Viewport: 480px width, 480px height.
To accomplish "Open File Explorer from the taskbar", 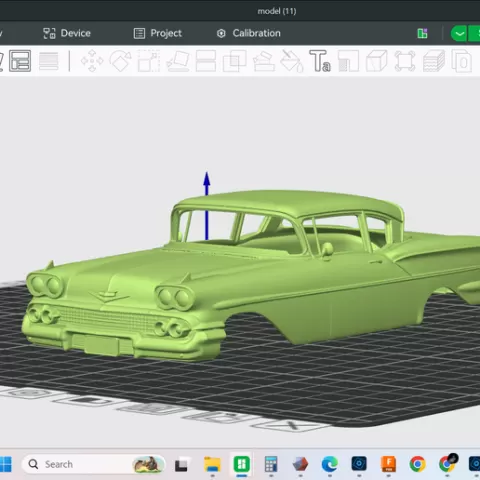I will [x=212, y=465].
